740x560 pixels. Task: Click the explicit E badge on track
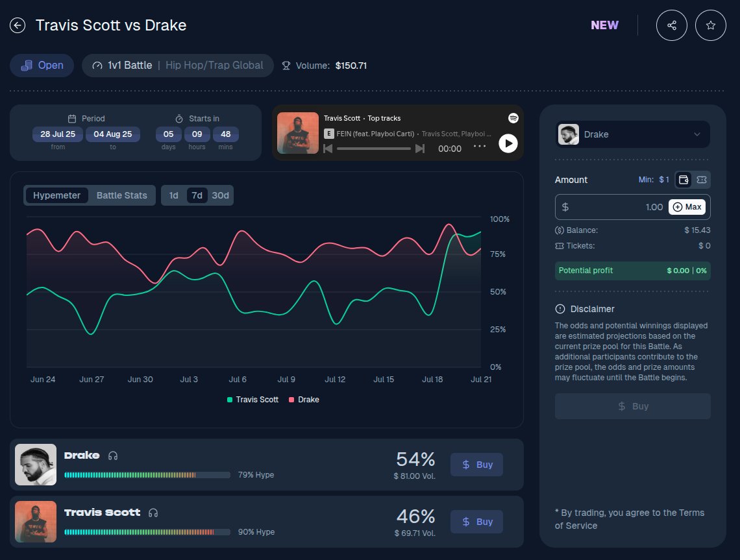point(329,134)
